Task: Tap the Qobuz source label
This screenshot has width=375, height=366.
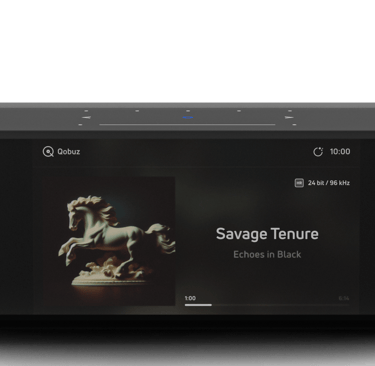Action: click(69, 152)
